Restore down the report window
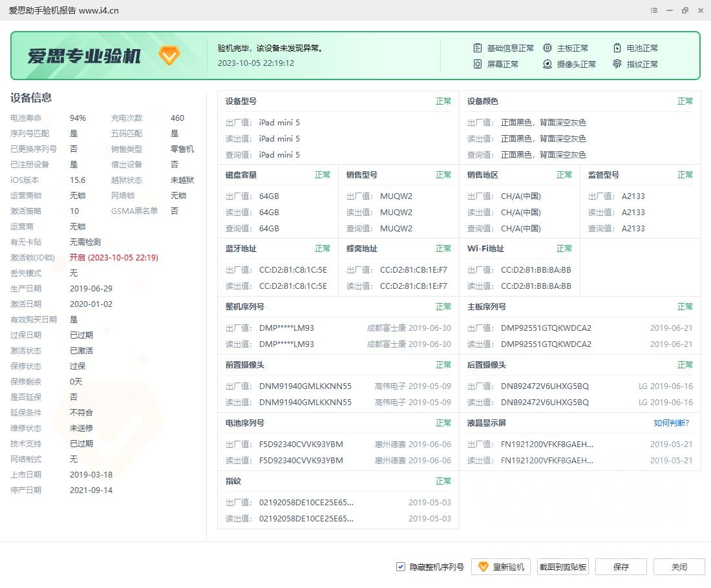711x588 pixels. point(684,10)
